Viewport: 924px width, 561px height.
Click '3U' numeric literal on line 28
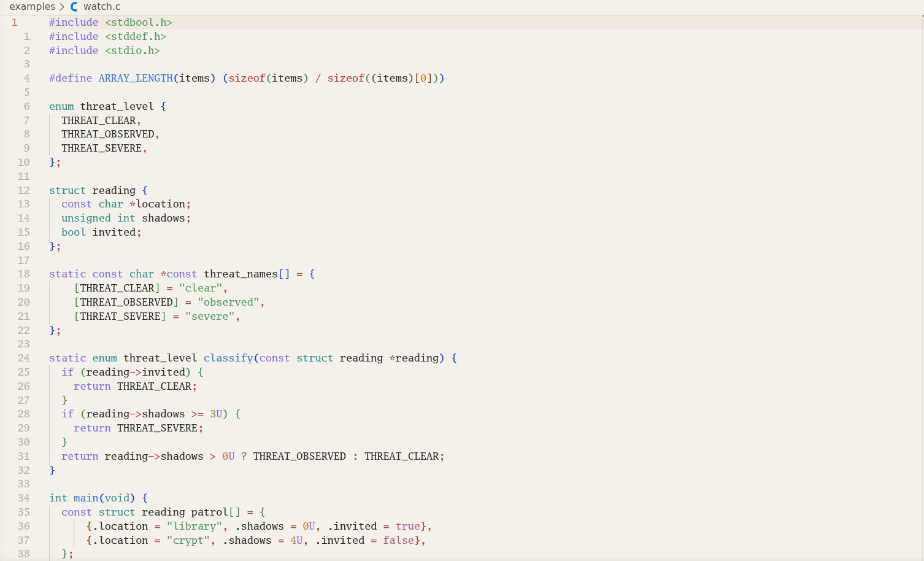[x=216, y=414]
